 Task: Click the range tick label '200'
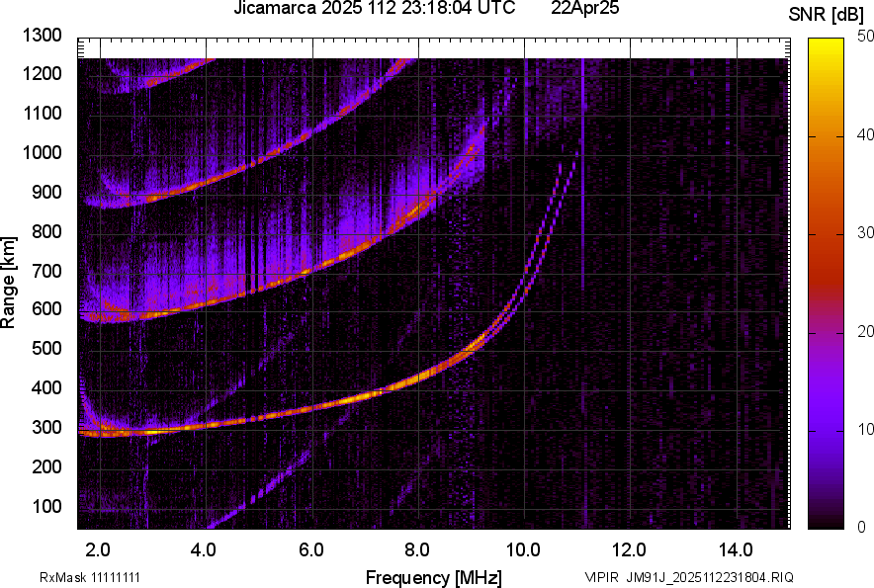[46, 466]
